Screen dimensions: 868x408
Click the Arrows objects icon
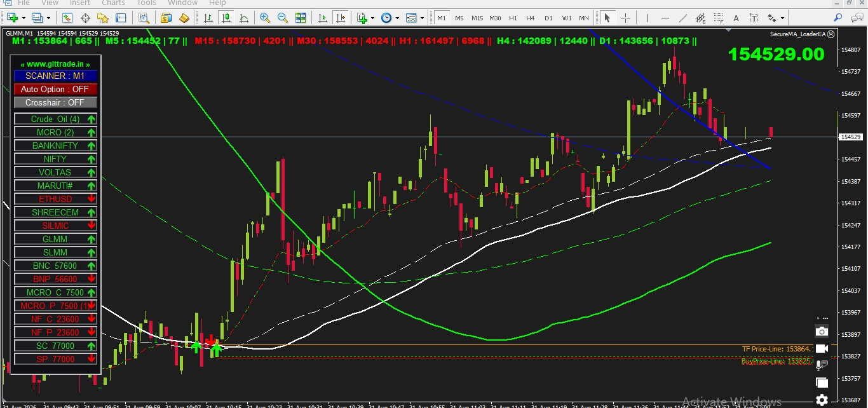tap(772, 18)
